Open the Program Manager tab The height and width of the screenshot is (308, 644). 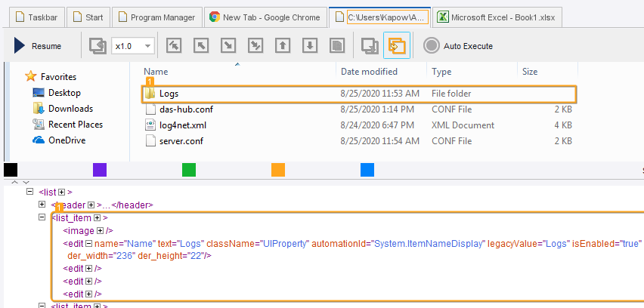pyautogui.click(x=157, y=17)
